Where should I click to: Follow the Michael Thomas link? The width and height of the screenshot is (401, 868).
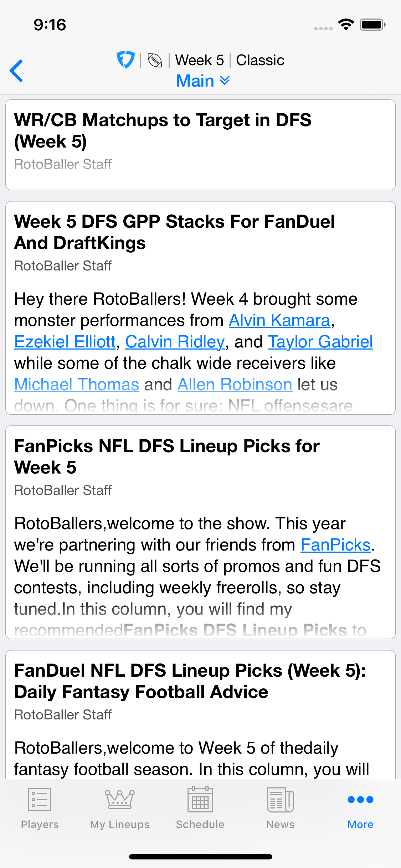point(77,384)
